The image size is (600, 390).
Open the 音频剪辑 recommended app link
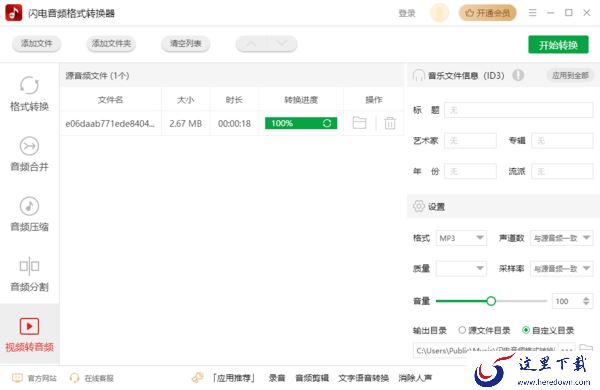pyautogui.click(x=312, y=378)
